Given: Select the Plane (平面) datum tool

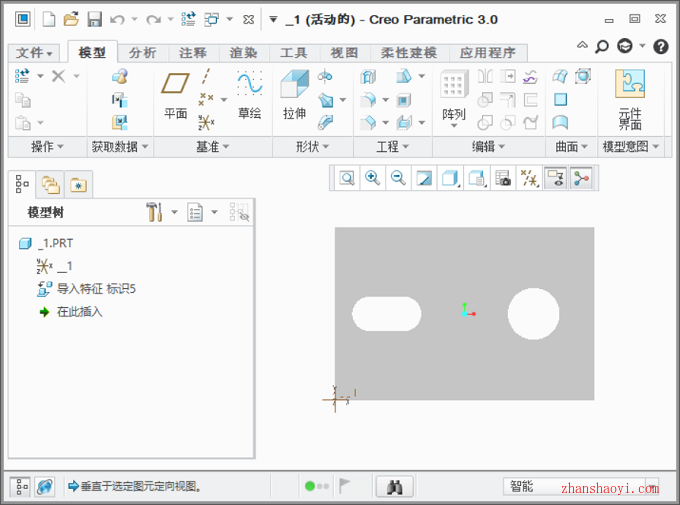Looking at the screenshot, I should (x=175, y=96).
